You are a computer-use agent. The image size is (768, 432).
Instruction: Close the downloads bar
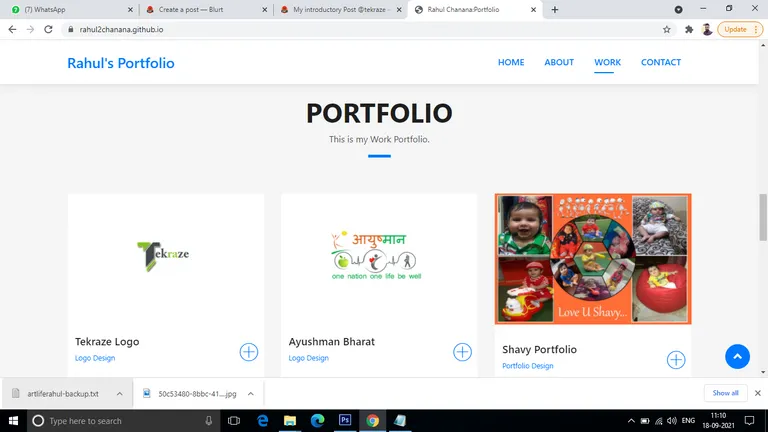pyautogui.click(x=757, y=393)
